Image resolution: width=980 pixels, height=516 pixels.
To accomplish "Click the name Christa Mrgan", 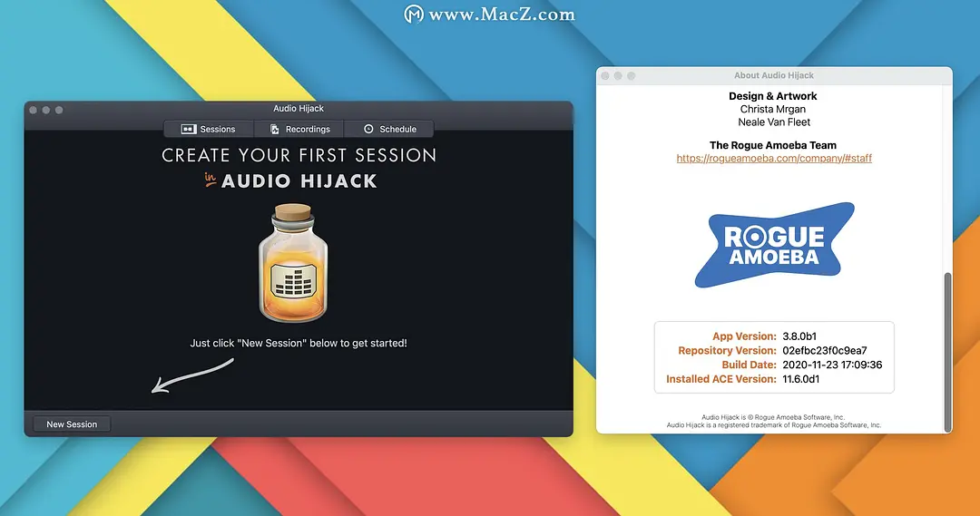I will pos(773,109).
